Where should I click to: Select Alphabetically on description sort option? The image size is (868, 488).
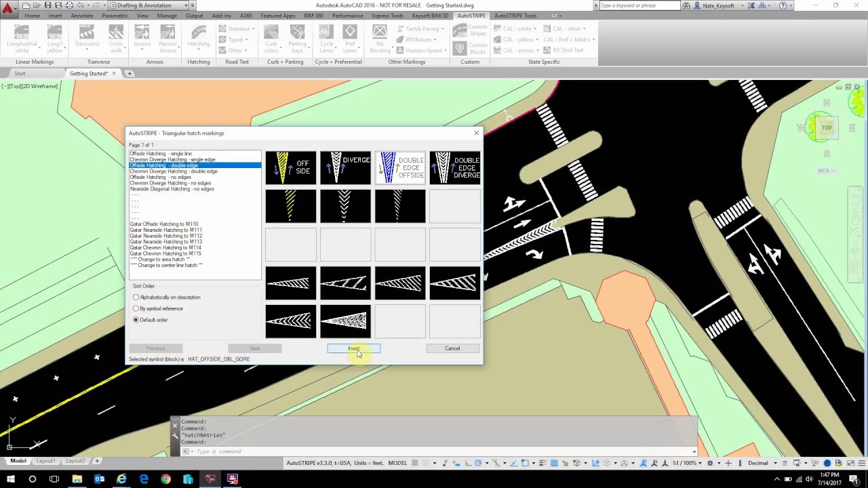tap(166, 298)
